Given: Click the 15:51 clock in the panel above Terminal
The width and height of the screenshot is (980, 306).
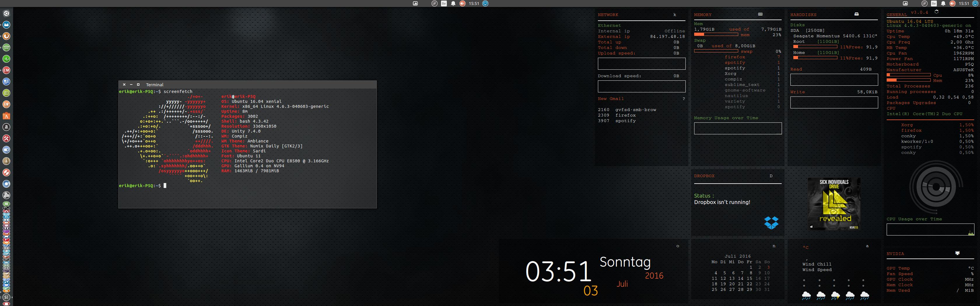Looking at the screenshot, I should coord(474,3).
